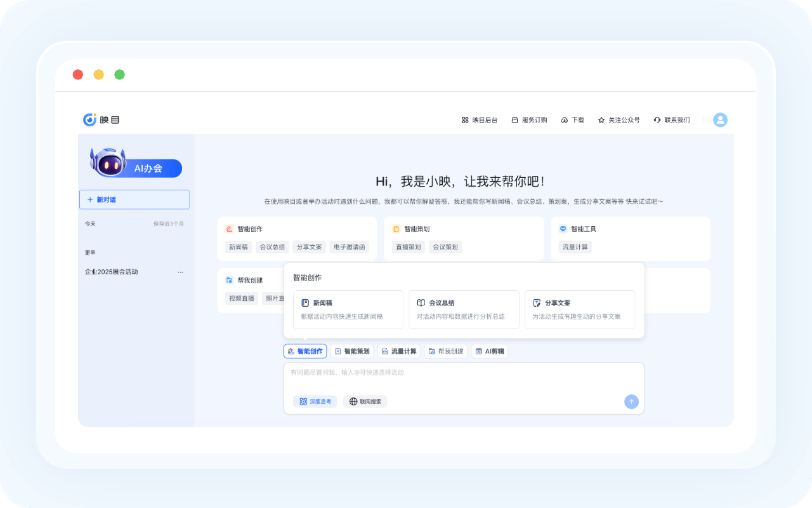Choose 新闻稿 card in popup
This screenshot has height=508, width=812.
click(x=348, y=309)
